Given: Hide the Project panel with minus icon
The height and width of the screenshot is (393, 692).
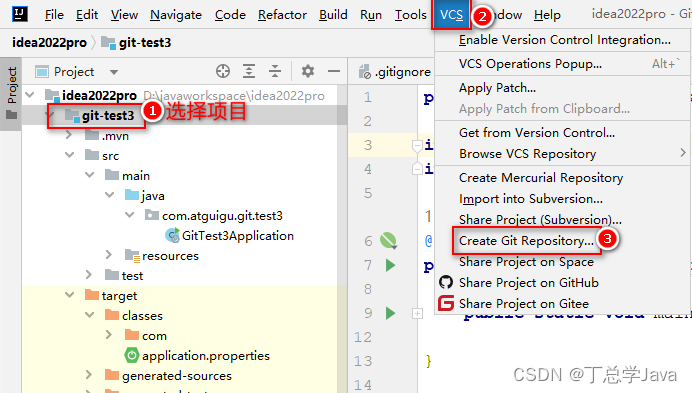Looking at the screenshot, I should click(334, 71).
